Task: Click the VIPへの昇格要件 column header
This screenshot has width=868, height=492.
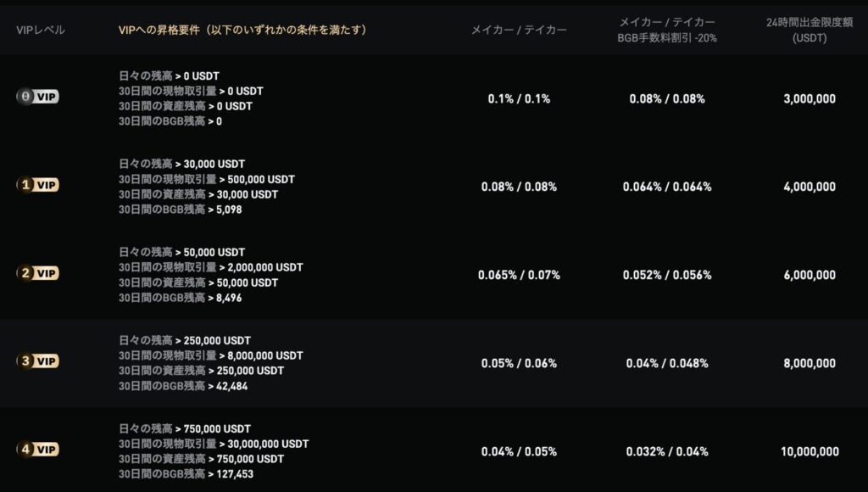Action: click(x=242, y=30)
